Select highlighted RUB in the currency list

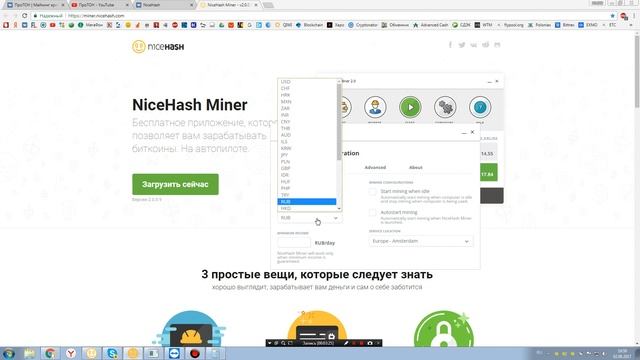point(307,202)
